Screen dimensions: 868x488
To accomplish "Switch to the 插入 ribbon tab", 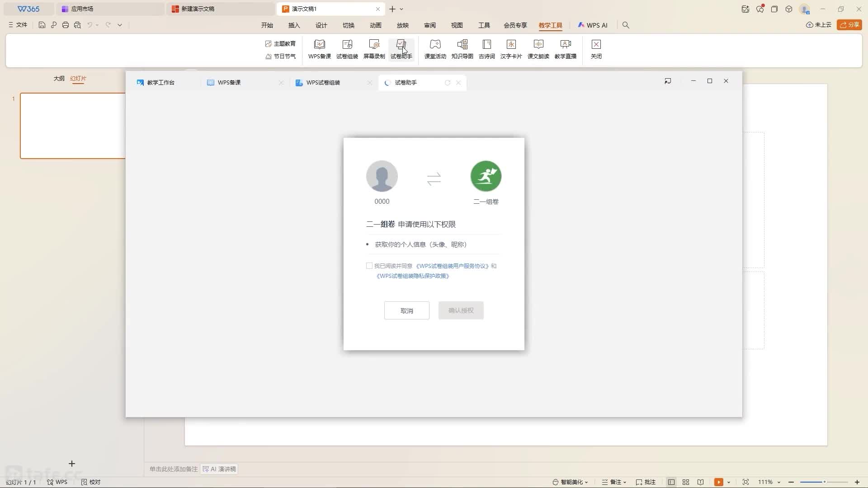I will pyautogui.click(x=294, y=25).
